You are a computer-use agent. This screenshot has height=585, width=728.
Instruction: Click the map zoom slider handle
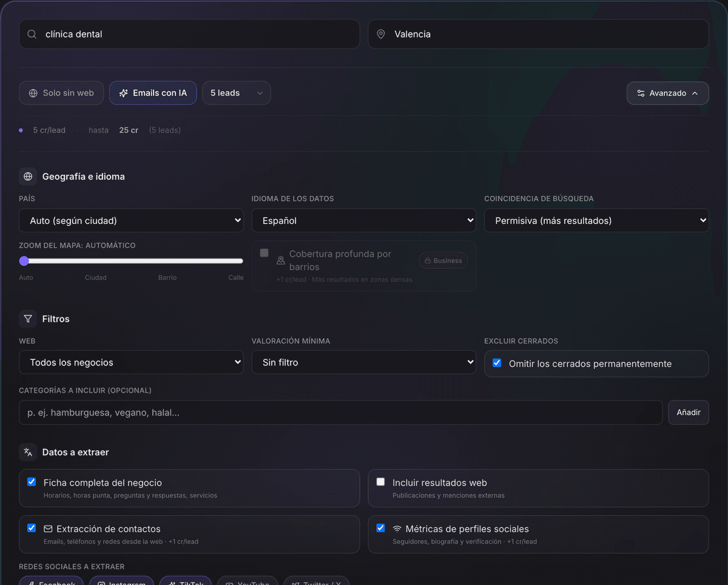pyautogui.click(x=24, y=261)
